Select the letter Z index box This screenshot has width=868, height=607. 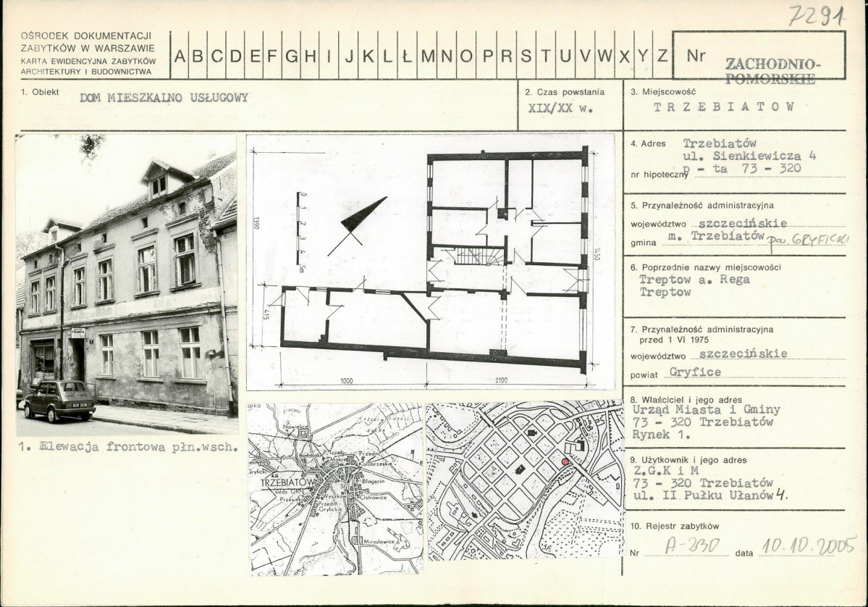662,56
